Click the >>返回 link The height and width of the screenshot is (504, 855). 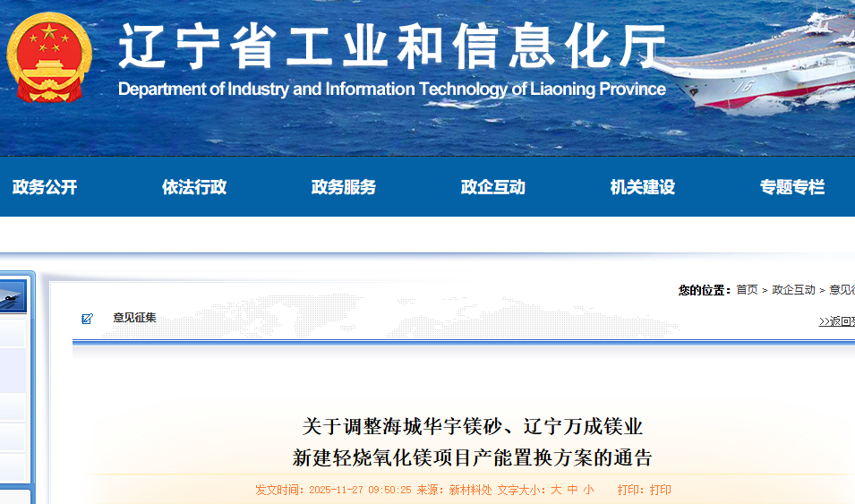[836, 321]
